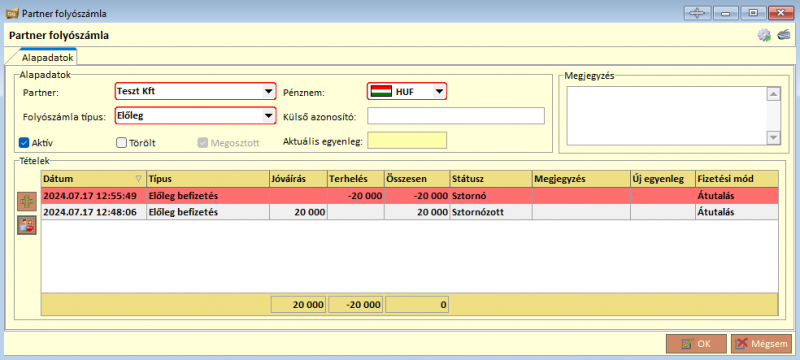Click the Külső azonosító input field
This screenshot has width=800, height=360.
pos(456,116)
